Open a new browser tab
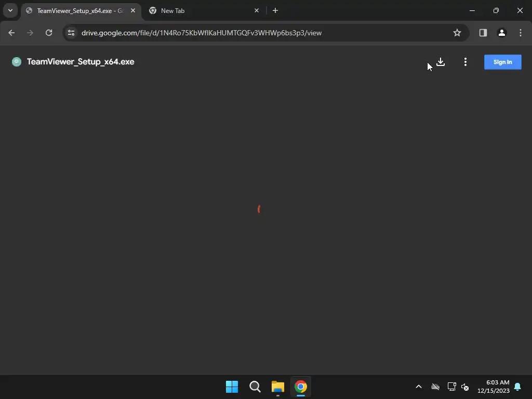Image resolution: width=532 pixels, height=399 pixels. [275, 10]
